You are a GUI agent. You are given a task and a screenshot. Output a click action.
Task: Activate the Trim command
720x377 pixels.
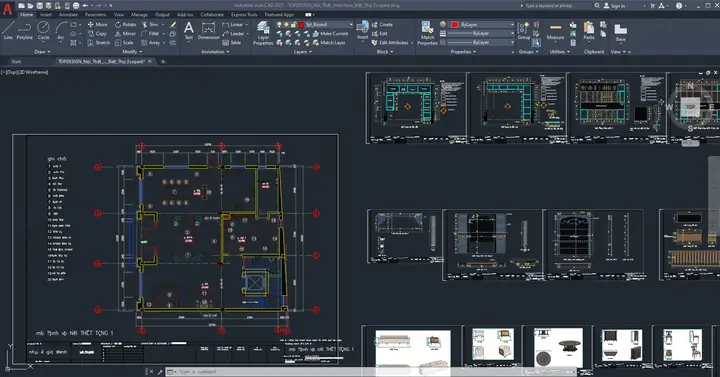coord(150,24)
